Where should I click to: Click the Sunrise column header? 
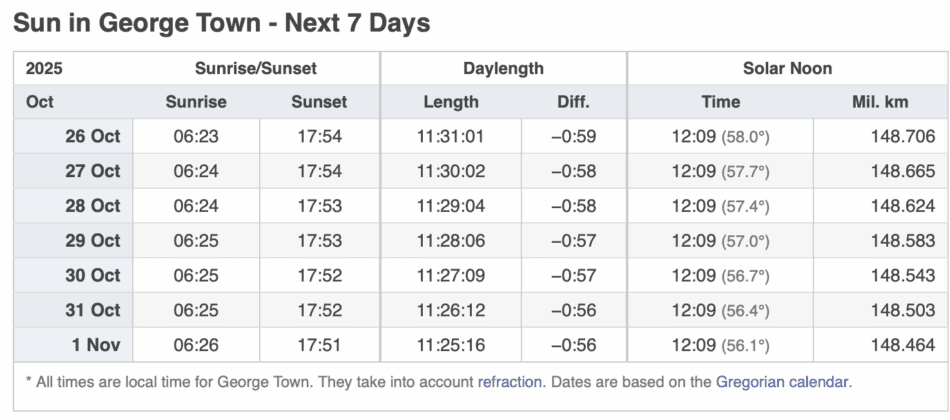pyautogui.click(x=196, y=102)
